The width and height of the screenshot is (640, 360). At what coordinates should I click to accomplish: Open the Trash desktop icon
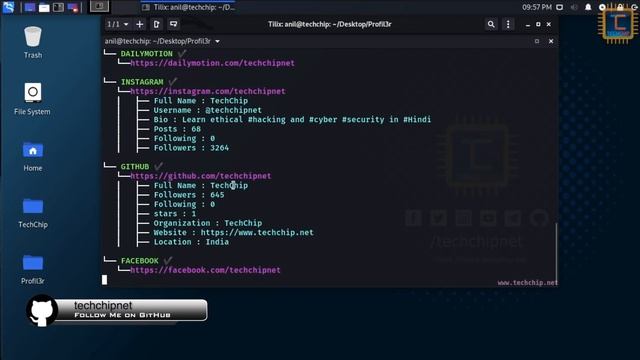tap(33, 42)
